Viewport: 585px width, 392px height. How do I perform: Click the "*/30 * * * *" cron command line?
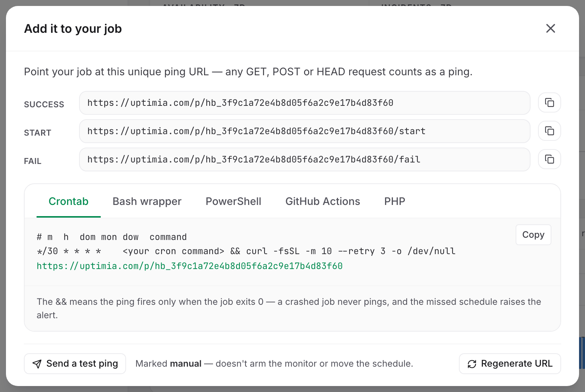point(246,251)
